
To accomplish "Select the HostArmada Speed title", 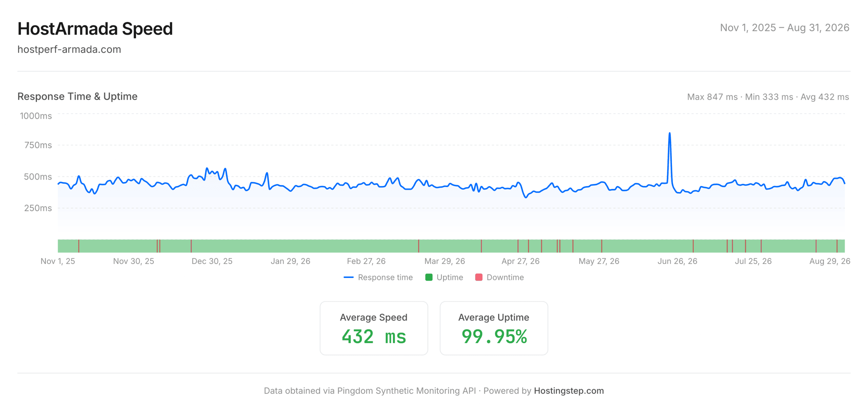I will coord(95,29).
